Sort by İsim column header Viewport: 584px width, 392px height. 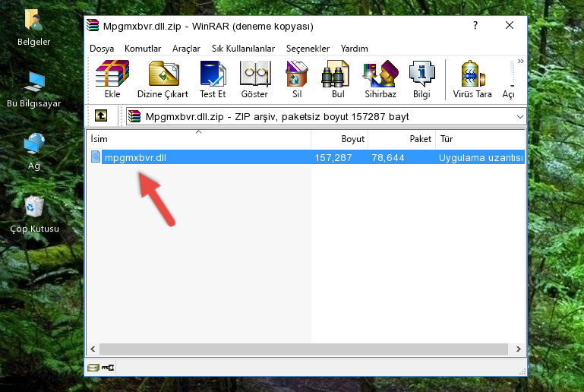[199, 139]
